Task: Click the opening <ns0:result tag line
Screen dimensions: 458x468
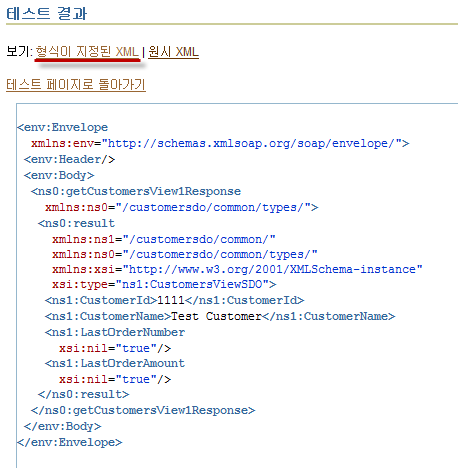Action: click(76, 223)
